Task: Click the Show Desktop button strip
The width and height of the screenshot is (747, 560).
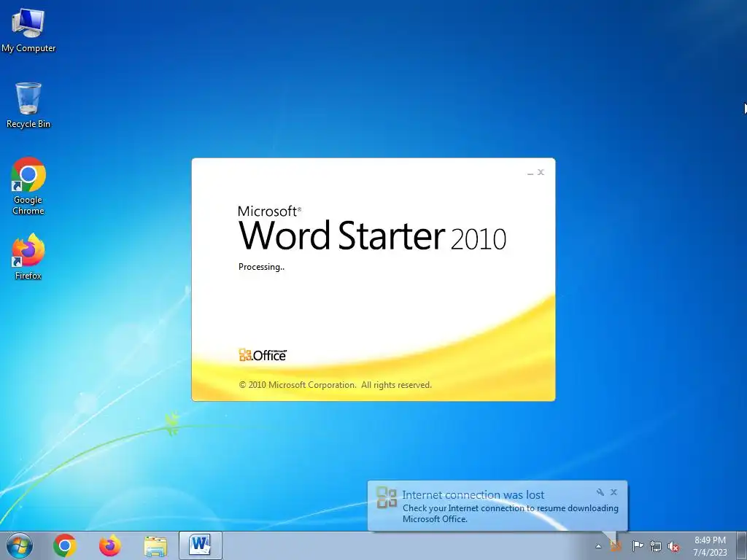Action: (742, 545)
